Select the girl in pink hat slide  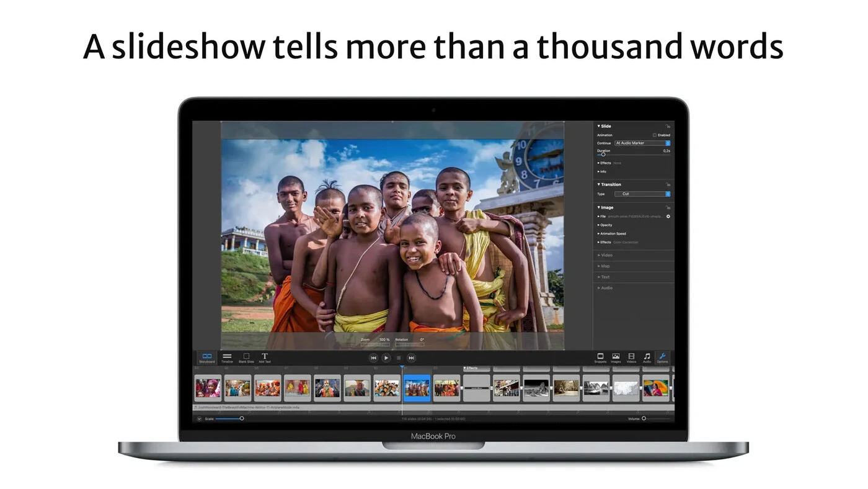pyautogui.click(x=208, y=388)
